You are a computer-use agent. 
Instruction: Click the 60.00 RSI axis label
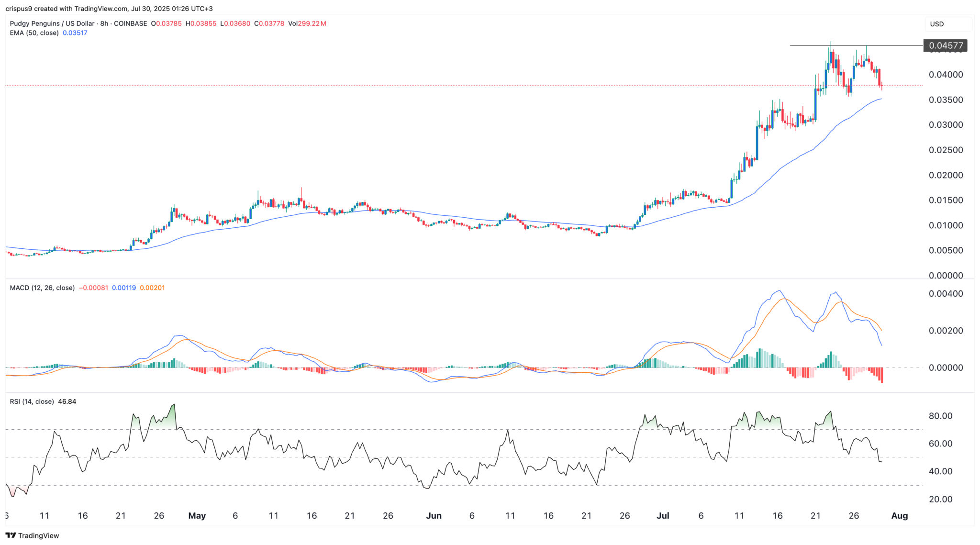click(x=940, y=444)
